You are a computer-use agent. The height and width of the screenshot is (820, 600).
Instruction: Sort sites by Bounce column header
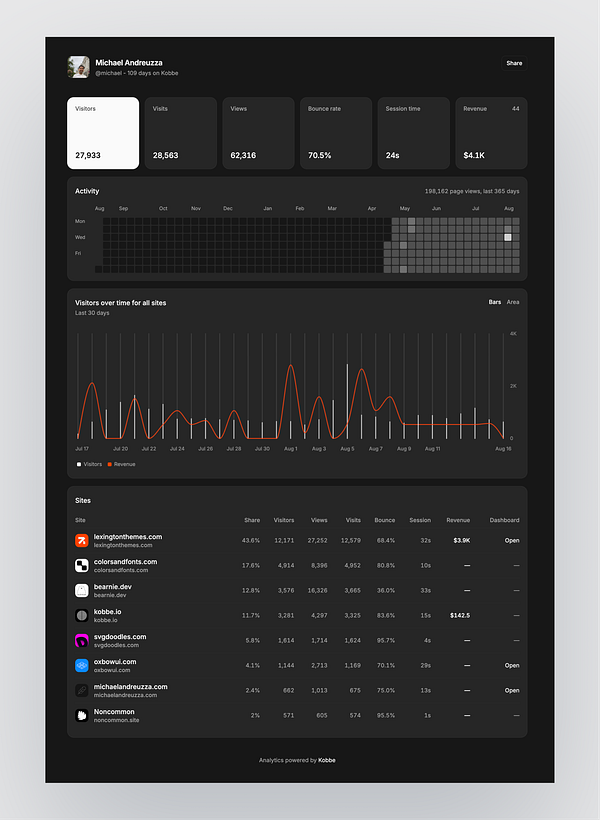point(384,520)
